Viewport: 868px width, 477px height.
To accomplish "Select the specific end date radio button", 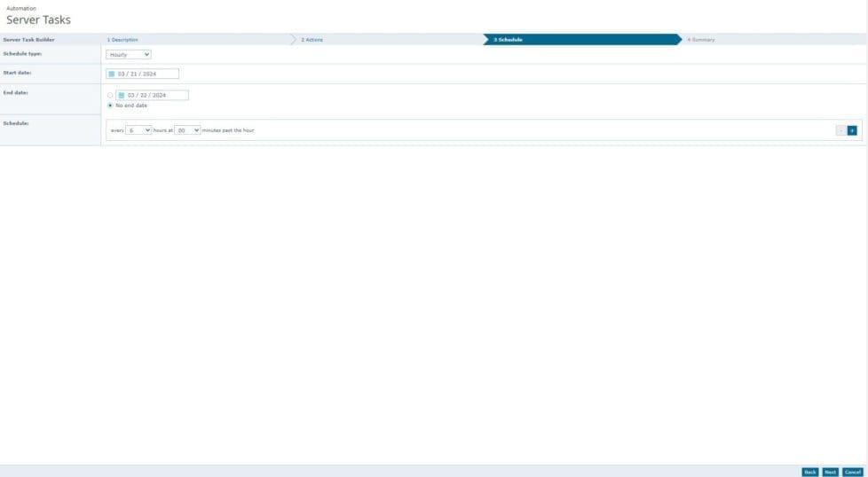I will point(110,95).
